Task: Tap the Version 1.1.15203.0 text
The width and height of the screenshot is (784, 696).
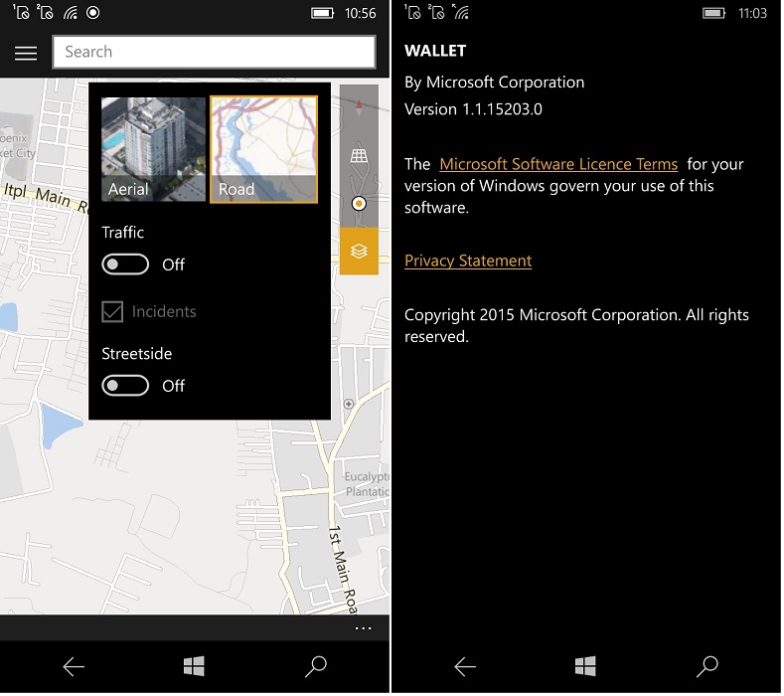Action: click(x=473, y=109)
